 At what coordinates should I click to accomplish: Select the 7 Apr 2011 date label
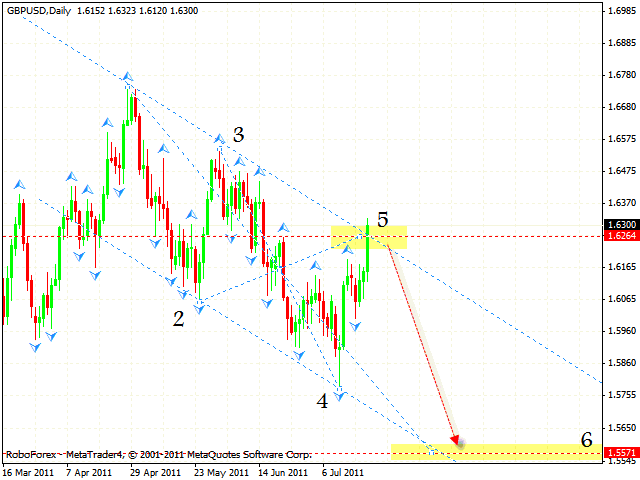coord(89,473)
